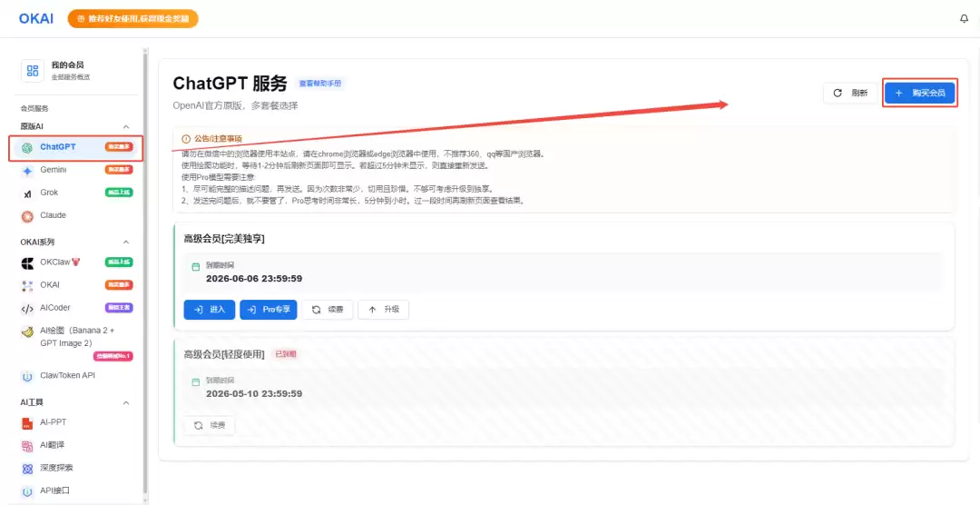
Task: Click the purple badge next to AICoder
Action: [119, 308]
